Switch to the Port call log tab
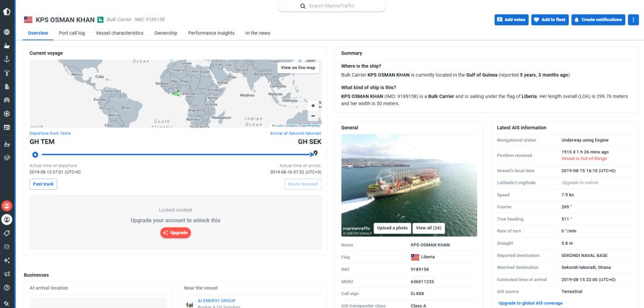Viewport: 644px width, 308px height. tap(72, 33)
